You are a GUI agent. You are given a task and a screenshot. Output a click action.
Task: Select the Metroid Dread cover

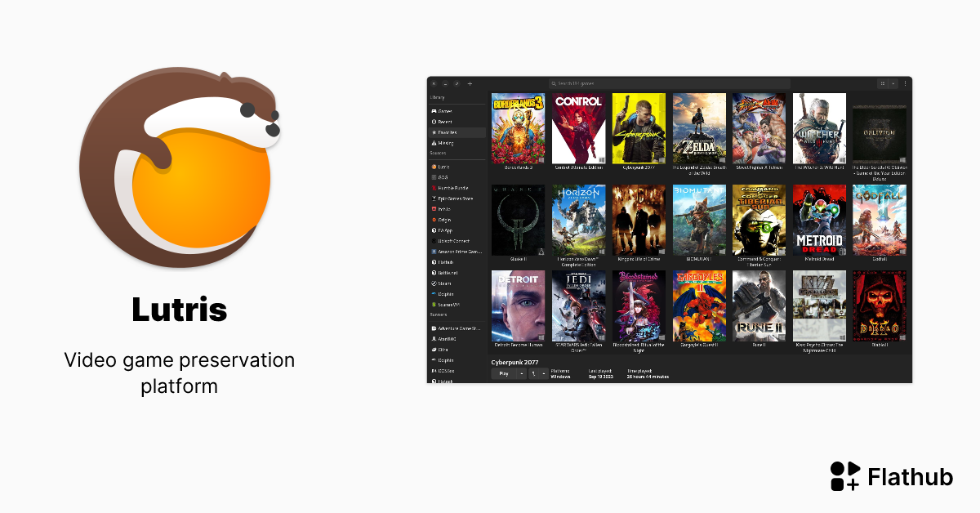coord(819,220)
